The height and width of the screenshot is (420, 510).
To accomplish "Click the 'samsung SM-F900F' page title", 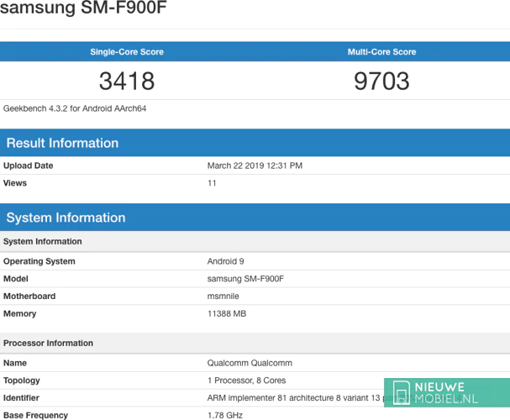I will 83,8.
